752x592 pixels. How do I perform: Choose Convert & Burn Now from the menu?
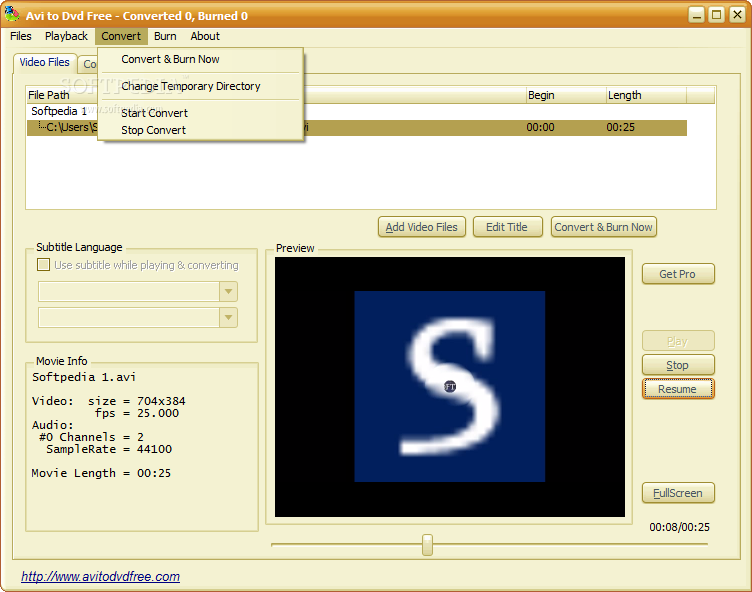click(x=170, y=59)
